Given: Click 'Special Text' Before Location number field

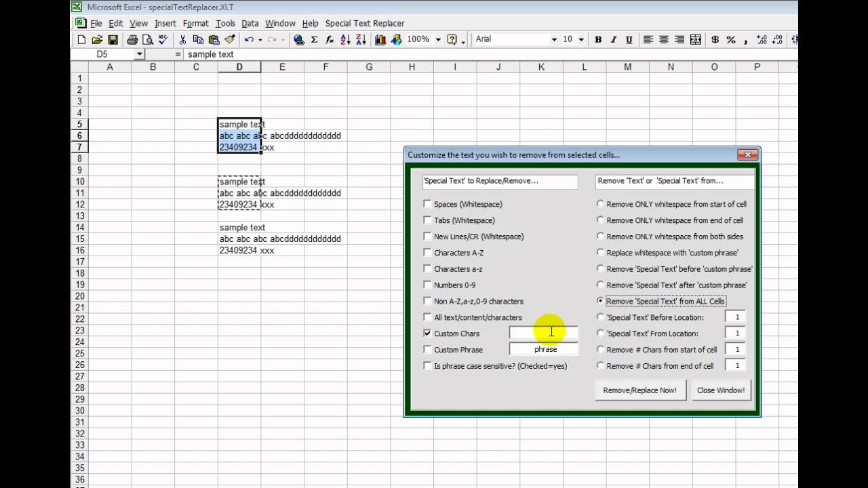Looking at the screenshot, I should click(x=736, y=317).
